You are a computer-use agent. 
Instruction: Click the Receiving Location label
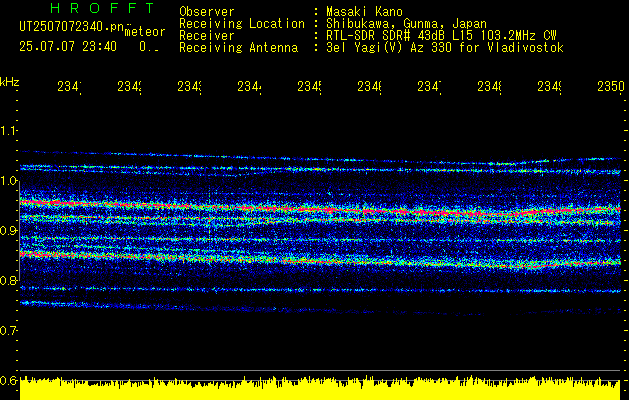pos(242,24)
